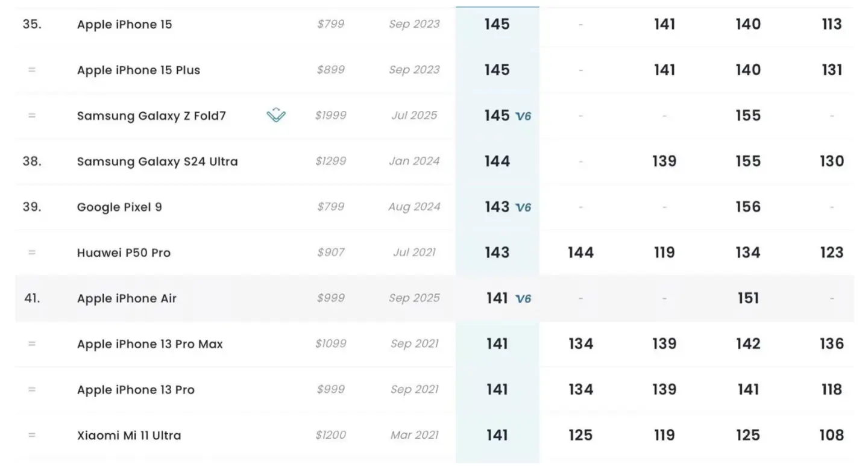
Task: Click the V6 badge next to Pixel 9 score
Action: [x=523, y=208]
